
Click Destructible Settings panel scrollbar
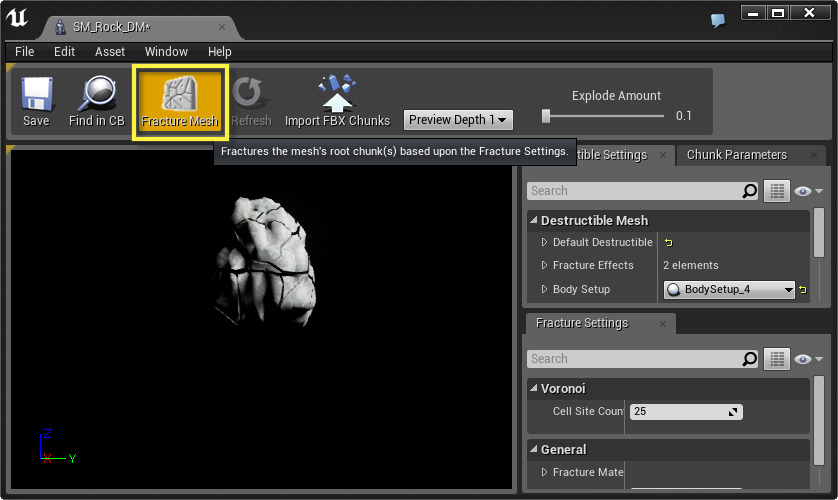(818, 233)
